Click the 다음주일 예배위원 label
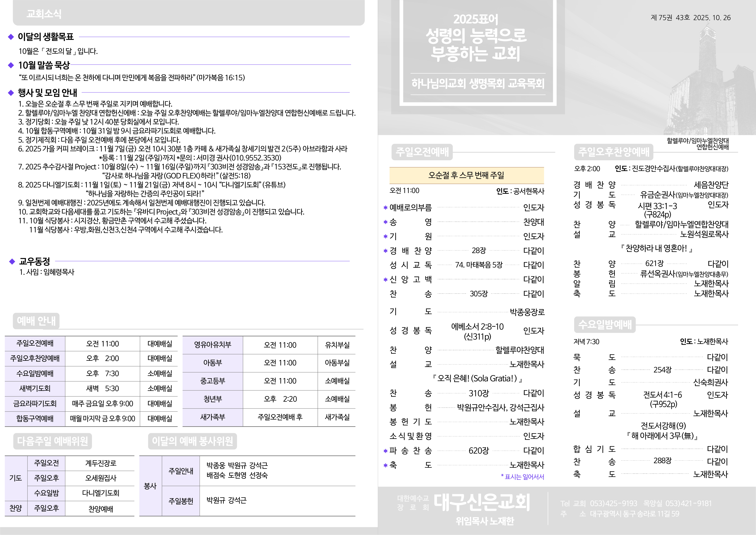Viewport: 756px width, 535px height. pyautogui.click(x=52, y=441)
